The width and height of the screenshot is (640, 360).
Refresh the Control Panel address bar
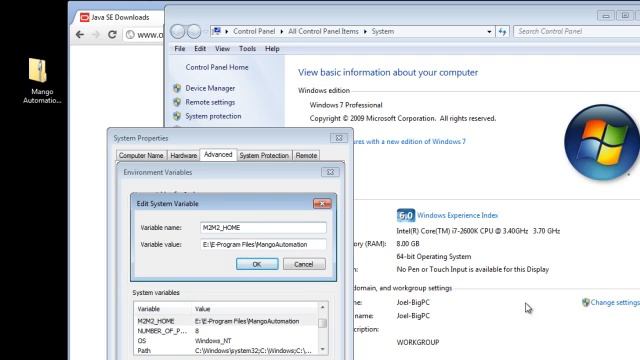pyautogui.click(x=502, y=31)
